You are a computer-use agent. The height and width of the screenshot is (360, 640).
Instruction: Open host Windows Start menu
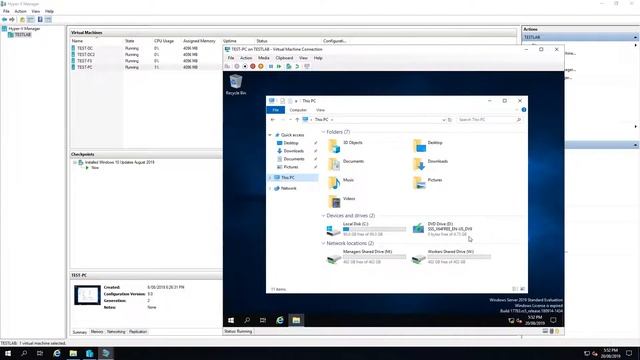7,353
